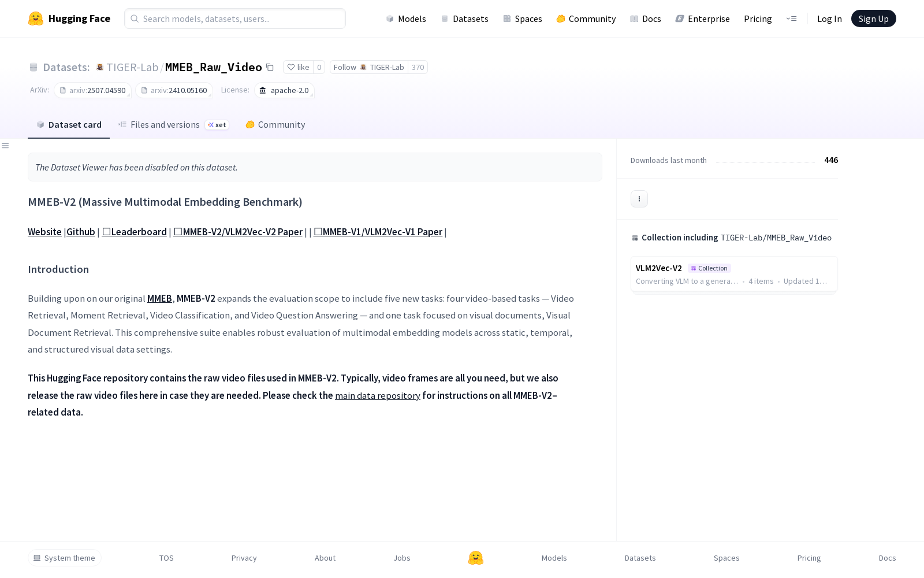Image resolution: width=924 pixels, height=578 pixels.
Task: Click the Sign Up button
Action: 873,18
